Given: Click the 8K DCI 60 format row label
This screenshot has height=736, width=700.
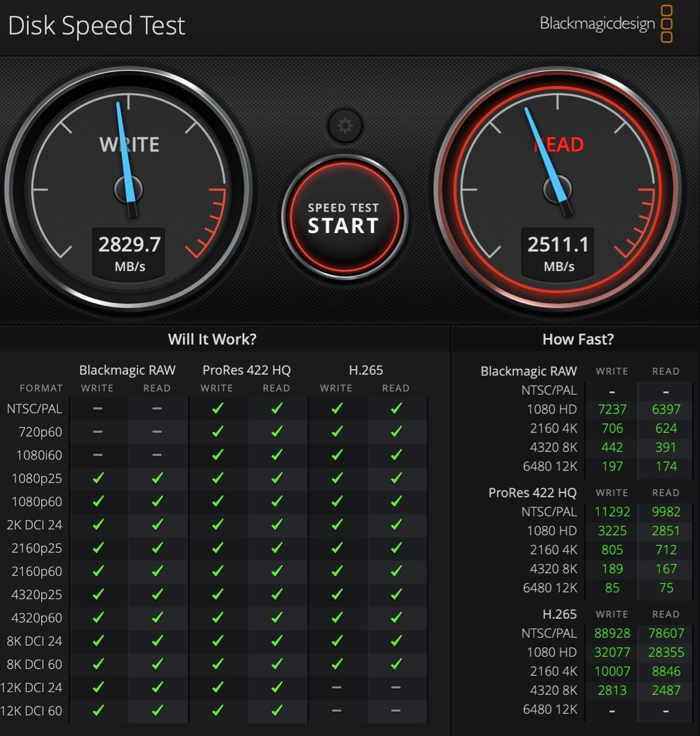Looking at the screenshot, I should coord(34,665).
